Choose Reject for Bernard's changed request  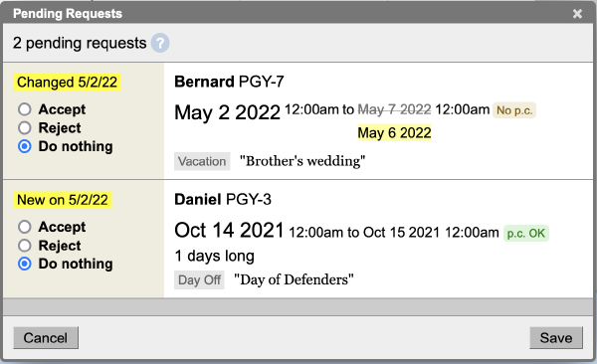coord(25,128)
